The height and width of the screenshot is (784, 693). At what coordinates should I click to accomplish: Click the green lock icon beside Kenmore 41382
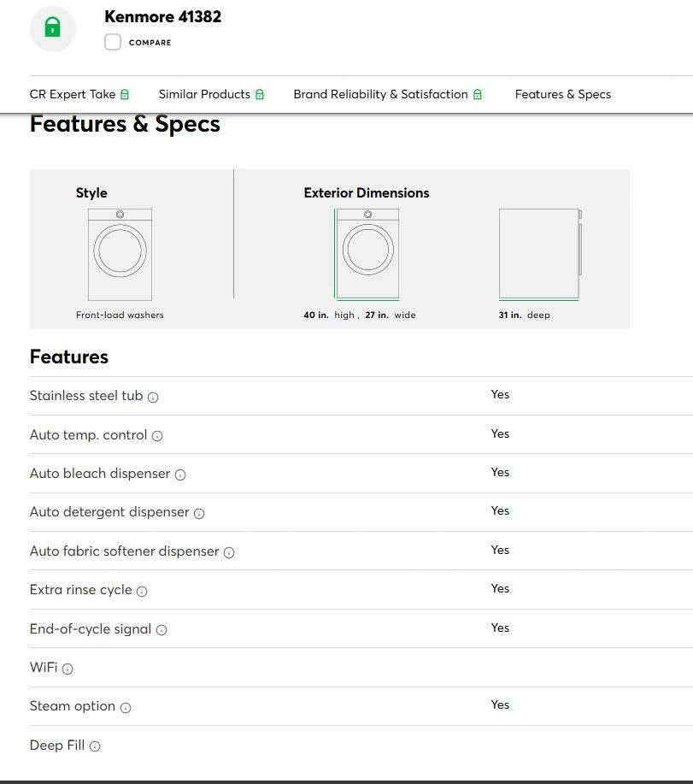(53, 27)
